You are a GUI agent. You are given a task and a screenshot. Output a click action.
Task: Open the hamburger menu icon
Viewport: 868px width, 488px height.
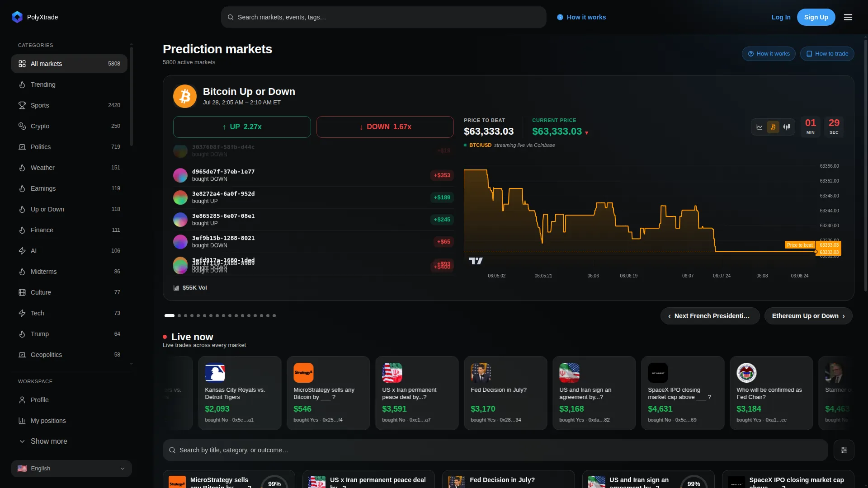click(x=848, y=17)
